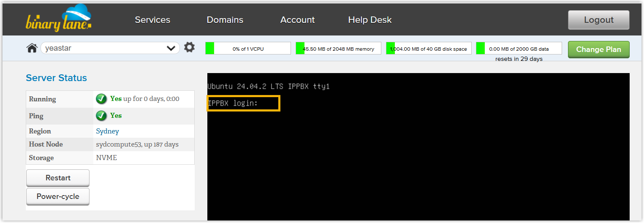The image size is (644, 223).
Task: Click the Binary Lane logo
Action: coord(58,19)
